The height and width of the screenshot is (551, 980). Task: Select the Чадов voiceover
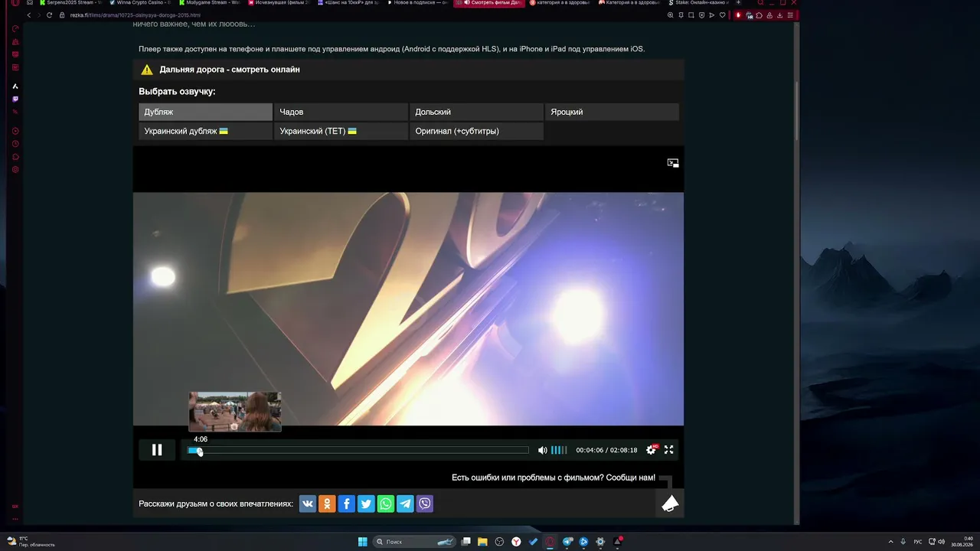click(x=341, y=112)
